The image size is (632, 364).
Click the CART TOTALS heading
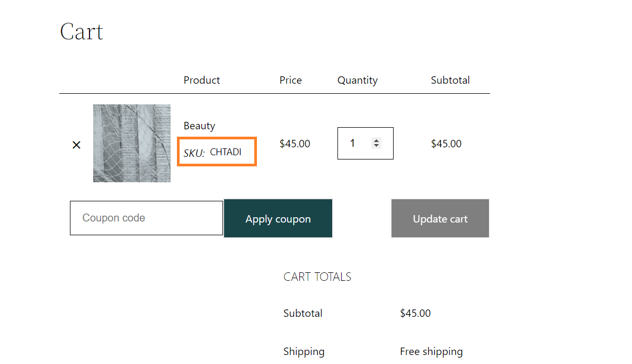(317, 277)
